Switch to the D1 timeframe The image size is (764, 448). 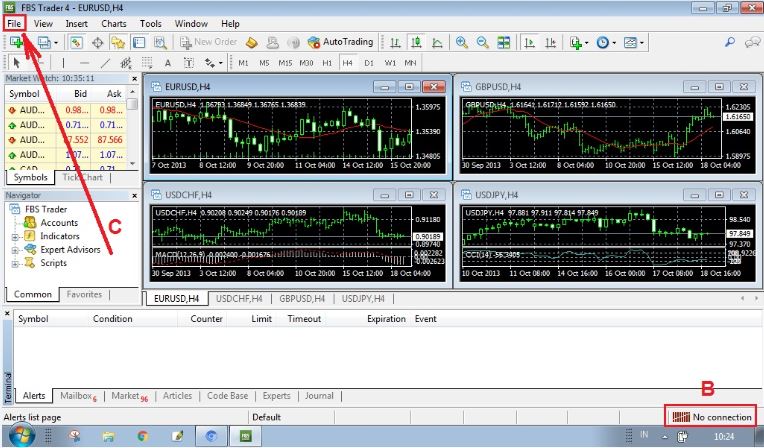(x=369, y=63)
